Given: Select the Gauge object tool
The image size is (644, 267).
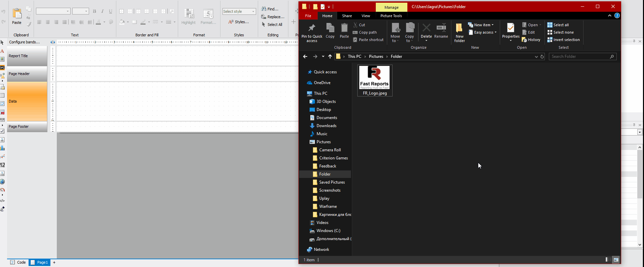Looking at the screenshot, I should (2, 190).
